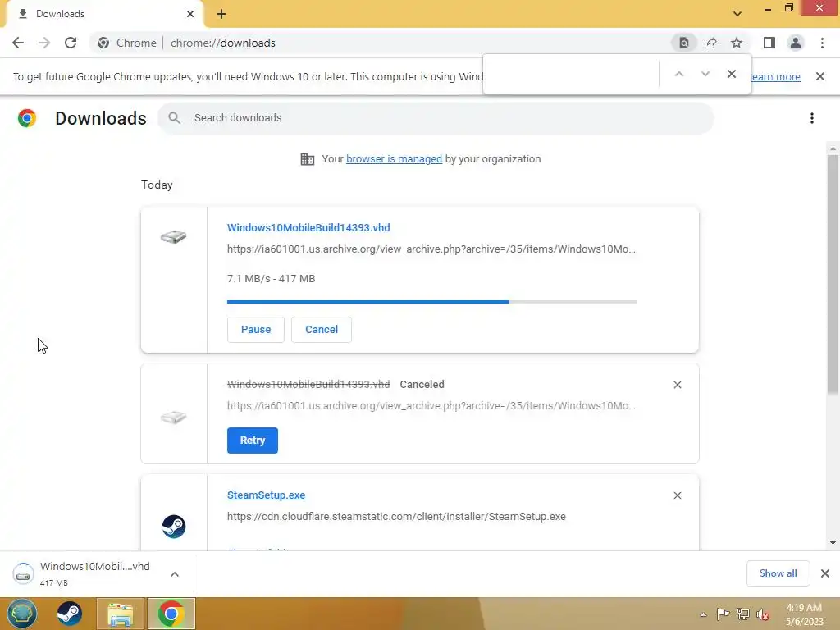Screen dimensions: 840x630
Task: Click the Search downloads field
Action: tap(435, 118)
